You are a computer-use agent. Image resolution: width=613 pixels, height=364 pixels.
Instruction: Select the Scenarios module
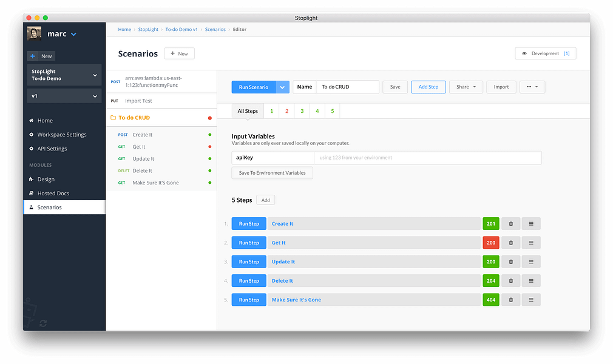64,207
